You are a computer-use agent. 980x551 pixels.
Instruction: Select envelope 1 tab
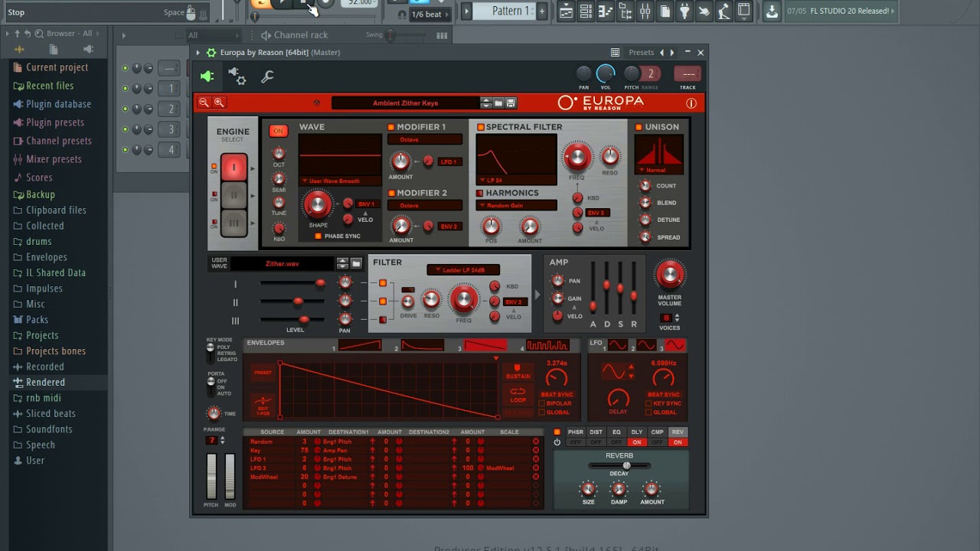[360, 346]
